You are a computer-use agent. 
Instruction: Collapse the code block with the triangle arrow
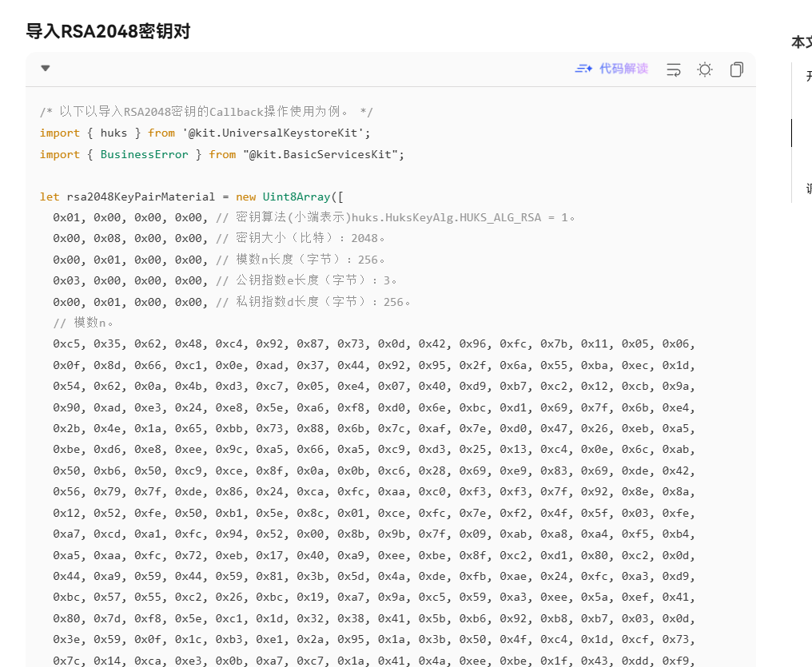(46, 69)
